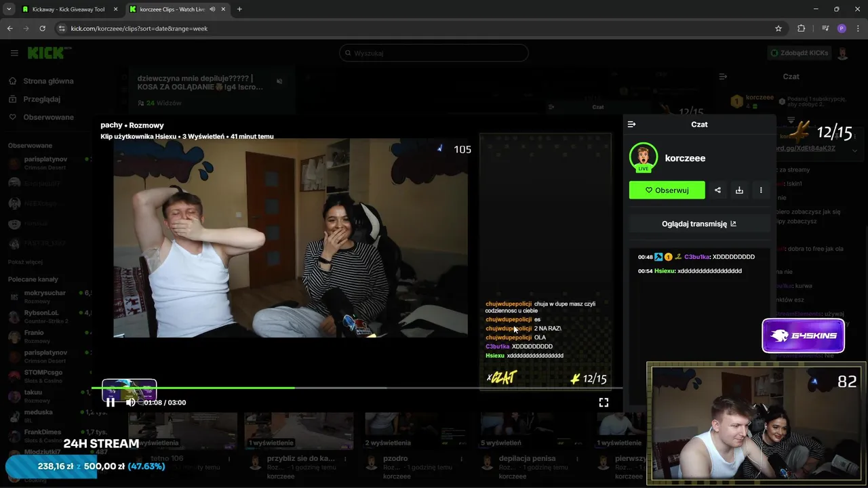Go forward in browser history
Screen dimensions: 868x488
(26, 28)
